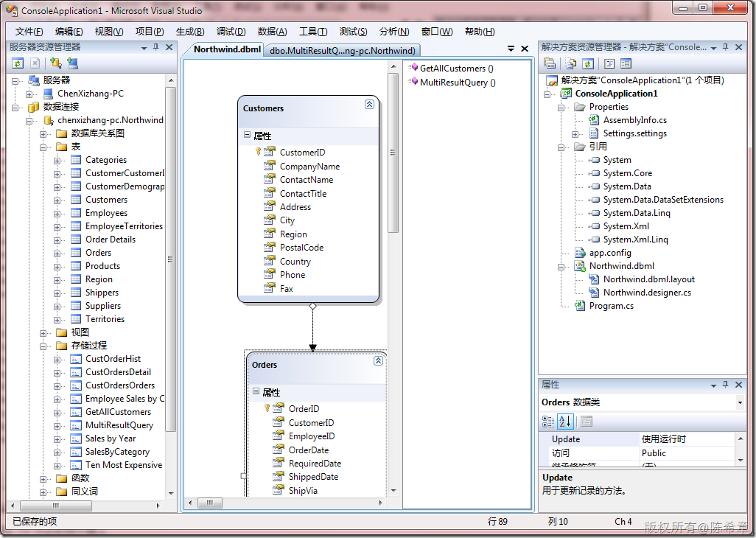Pin the Solution Explorer panel

[x=725, y=47]
